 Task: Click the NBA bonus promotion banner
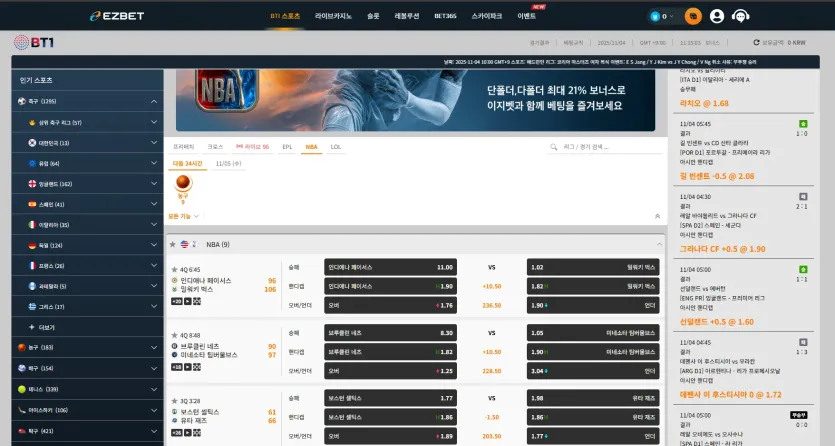(x=415, y=100)
